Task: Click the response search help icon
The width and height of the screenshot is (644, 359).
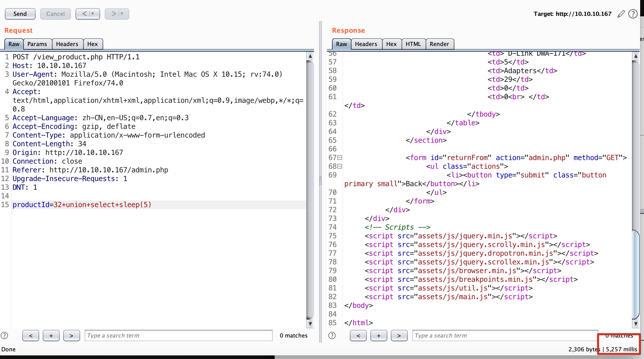Action: 332,335
